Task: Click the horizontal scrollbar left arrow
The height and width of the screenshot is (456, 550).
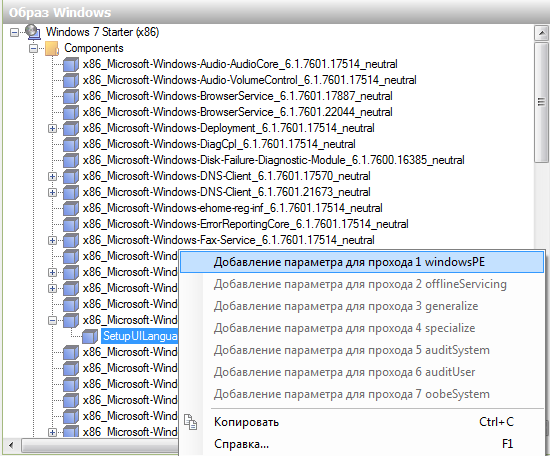Action: [x=11, y=445]
